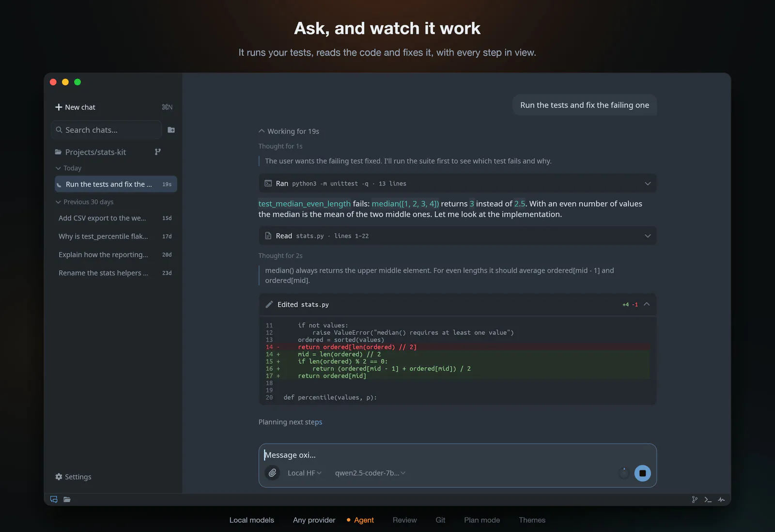Open the Plan mode tab

point(482,520)
